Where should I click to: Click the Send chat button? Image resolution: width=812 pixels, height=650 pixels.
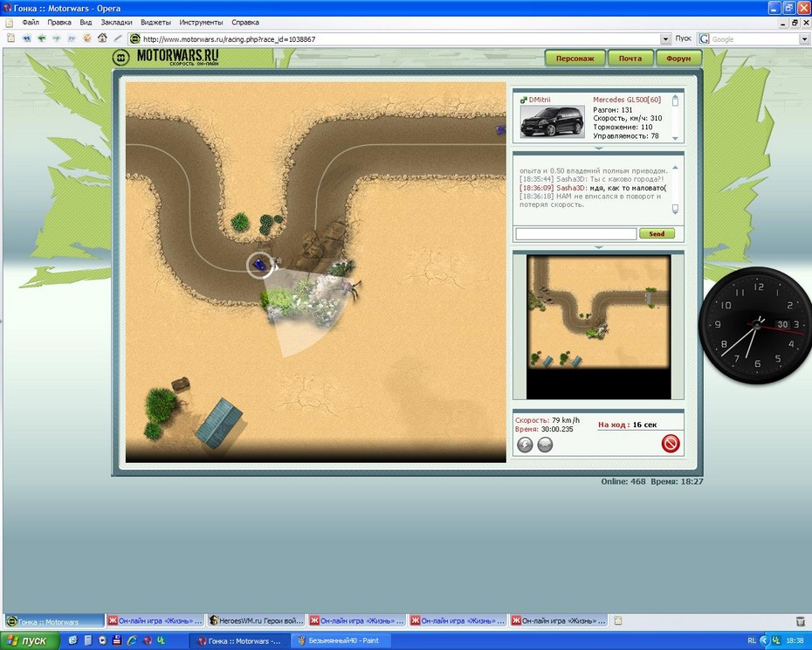pos(657,234)
